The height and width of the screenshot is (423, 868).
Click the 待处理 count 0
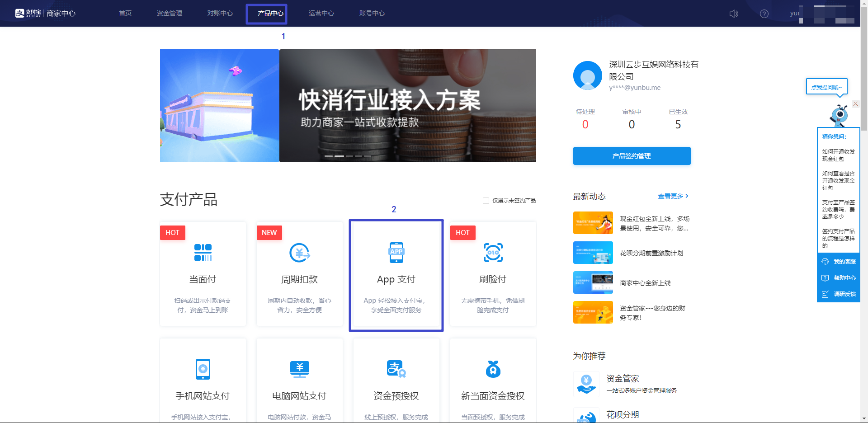point(585,125)
